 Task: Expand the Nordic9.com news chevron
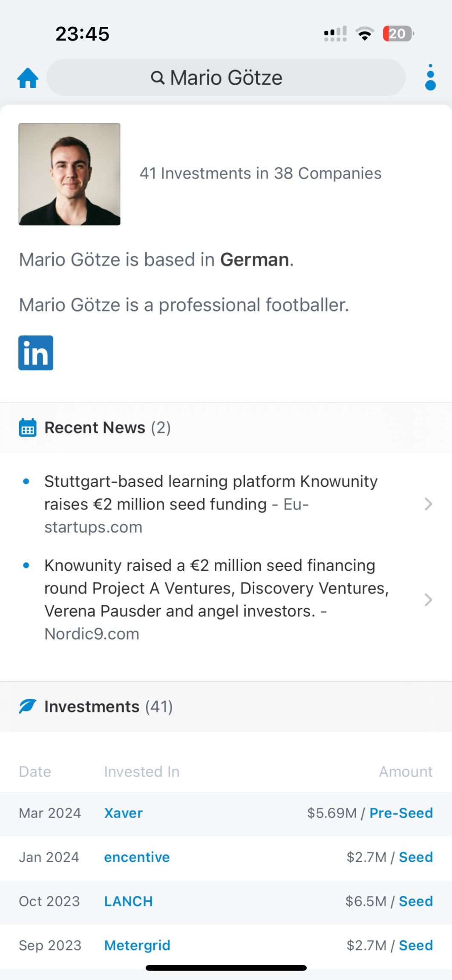coord(428,600)
